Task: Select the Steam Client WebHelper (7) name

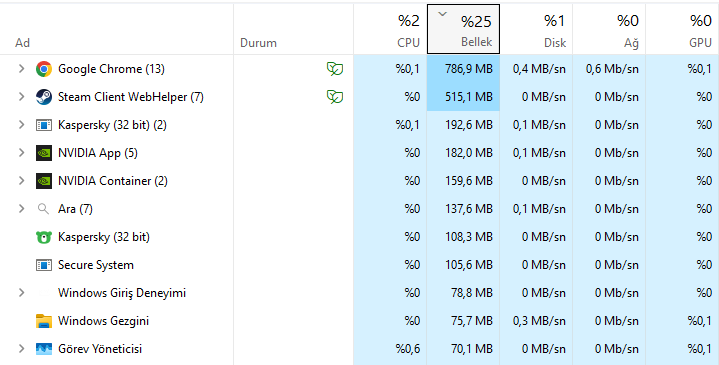Action: 131,97
